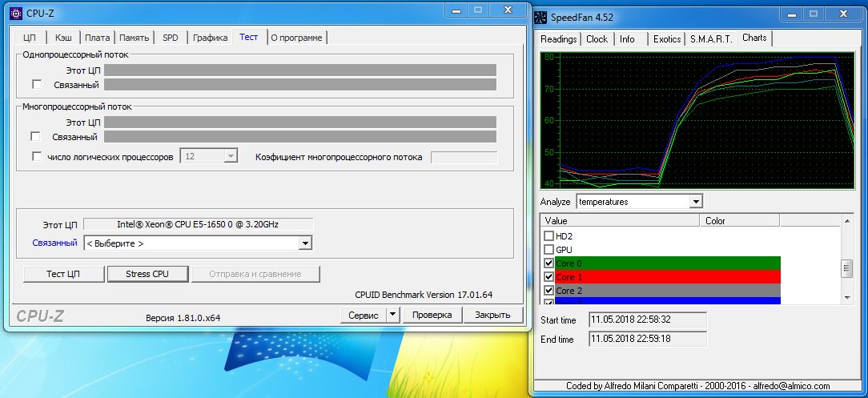This screenshot has width=868, height=398.
Task: Click the chart list scroll-up arrow
Action: (846, 221)
